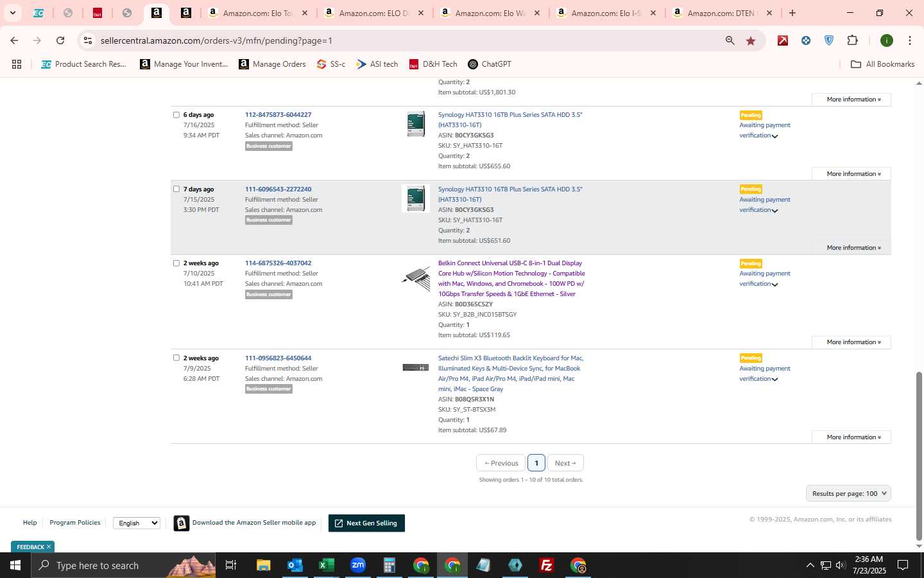
Task: Close the Amazon.com: DTEN tab
Action: 769,13
